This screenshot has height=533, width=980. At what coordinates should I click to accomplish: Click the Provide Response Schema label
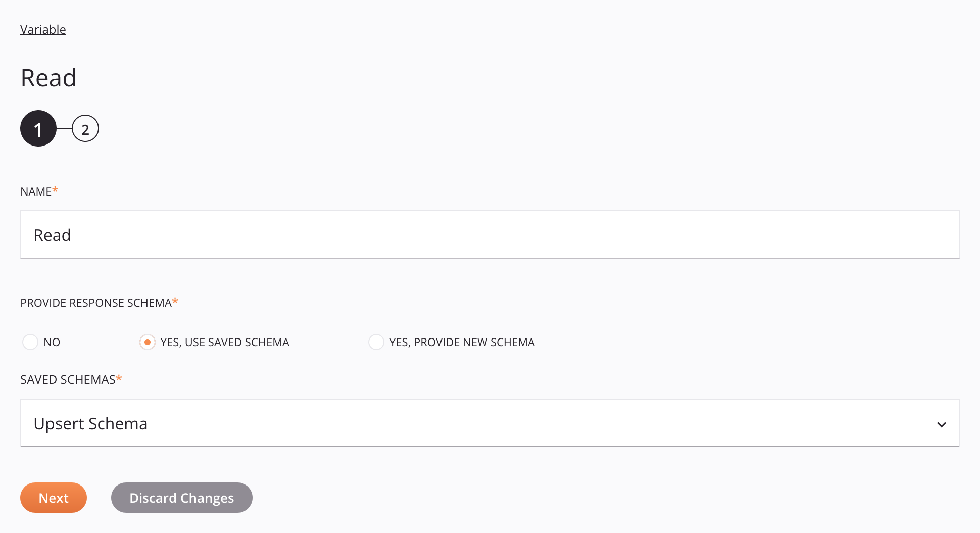point(96,303)
